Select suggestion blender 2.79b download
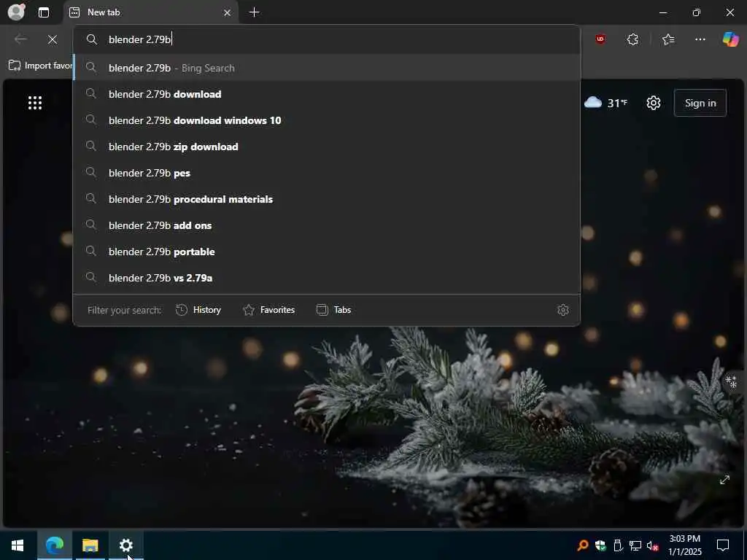Screen dimensions: 747x560 coord(326,94)
